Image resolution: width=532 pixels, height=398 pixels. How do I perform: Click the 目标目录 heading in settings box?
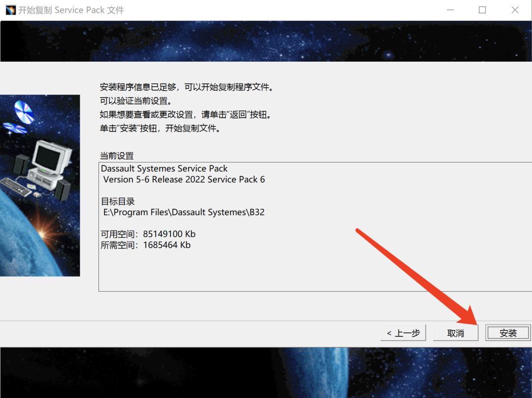(x=118, y=201)
